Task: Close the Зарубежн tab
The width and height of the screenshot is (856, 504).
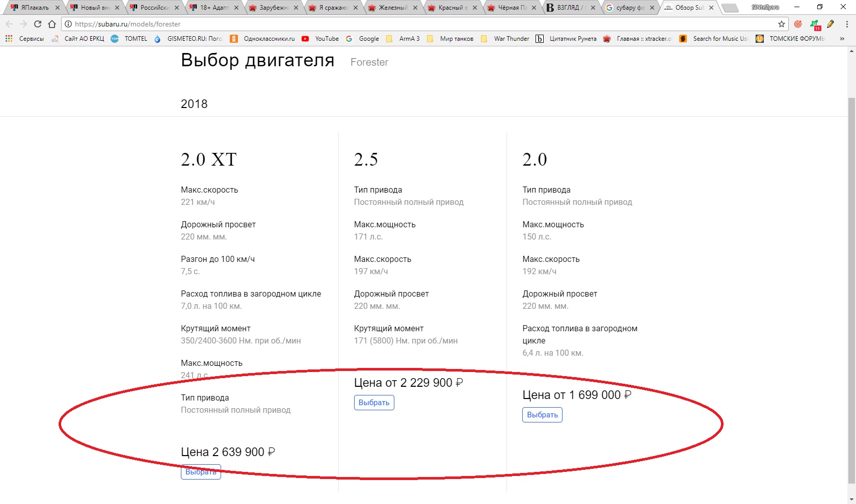Action: point(296,8)
